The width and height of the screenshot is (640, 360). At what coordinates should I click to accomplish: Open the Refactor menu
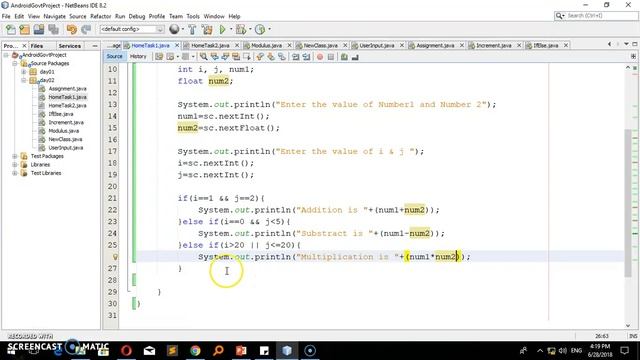100,16
